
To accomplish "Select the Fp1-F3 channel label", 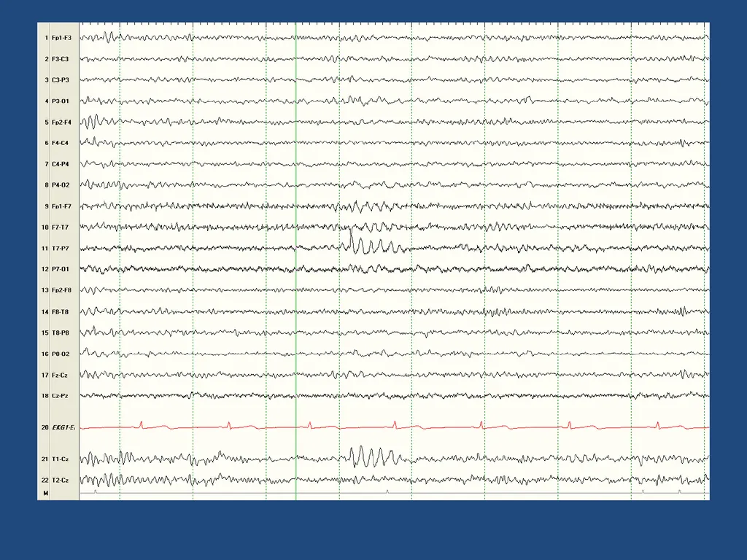I will pyautogui.click(x=61, y=38).
